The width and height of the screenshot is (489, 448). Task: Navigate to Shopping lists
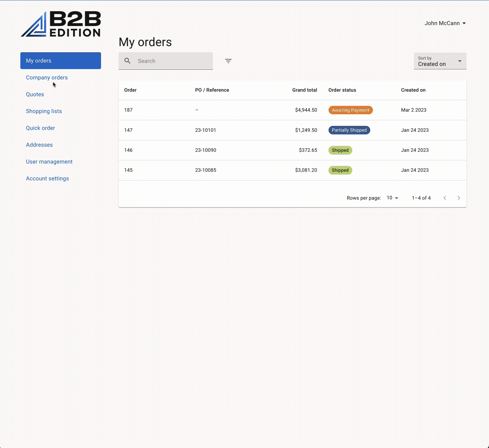click(x=44, y=111)
